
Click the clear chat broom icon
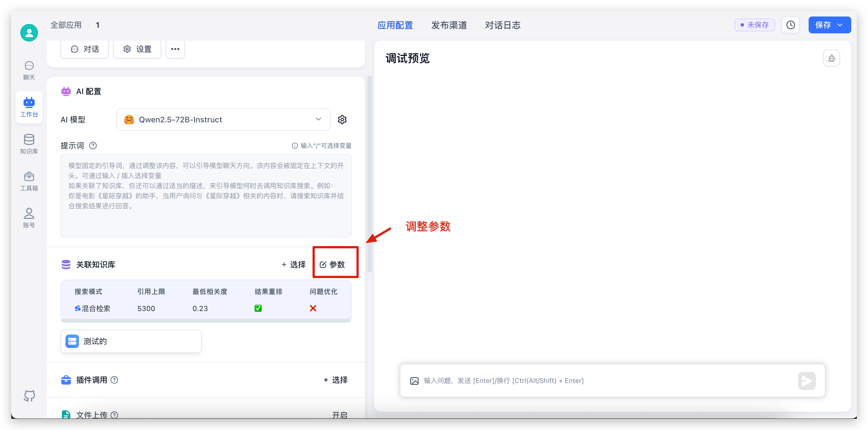(831, 58)
